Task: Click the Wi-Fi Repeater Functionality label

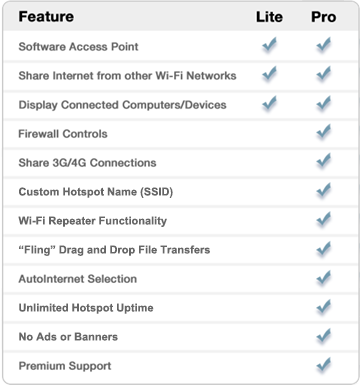Action: pos(92,221)
